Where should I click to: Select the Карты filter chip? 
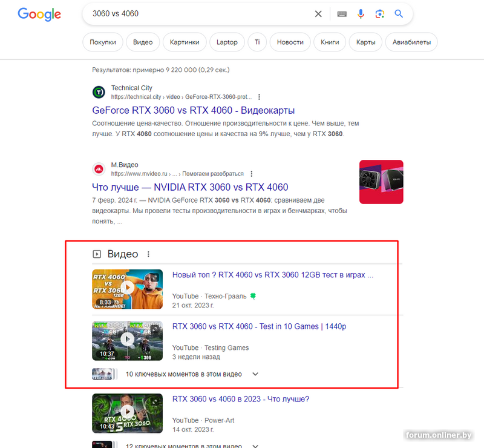click(366, 42)
